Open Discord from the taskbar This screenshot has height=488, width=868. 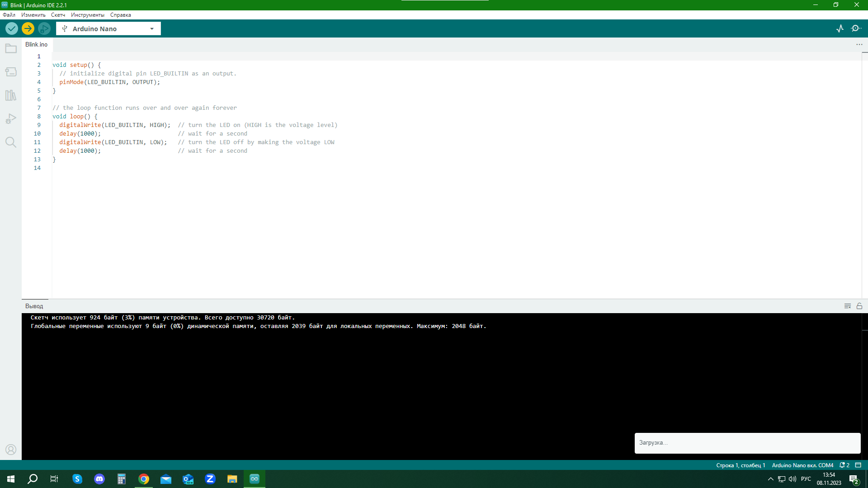pos(99,479)
